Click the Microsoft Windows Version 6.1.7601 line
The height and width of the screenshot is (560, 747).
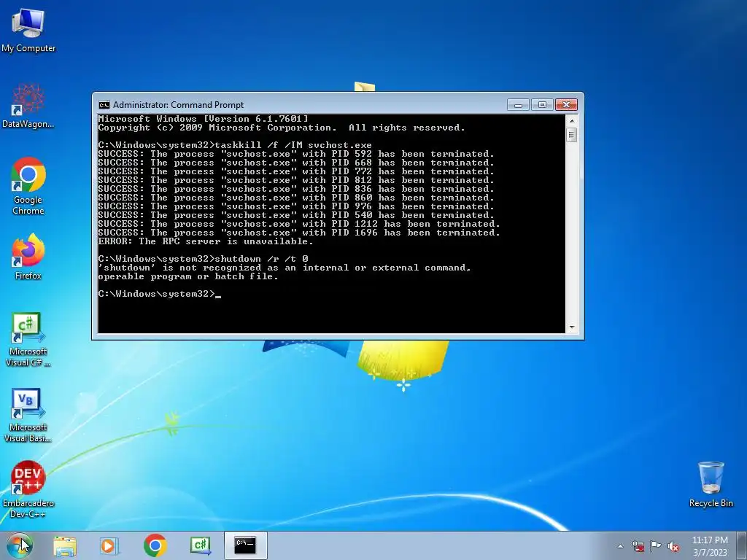204,119
